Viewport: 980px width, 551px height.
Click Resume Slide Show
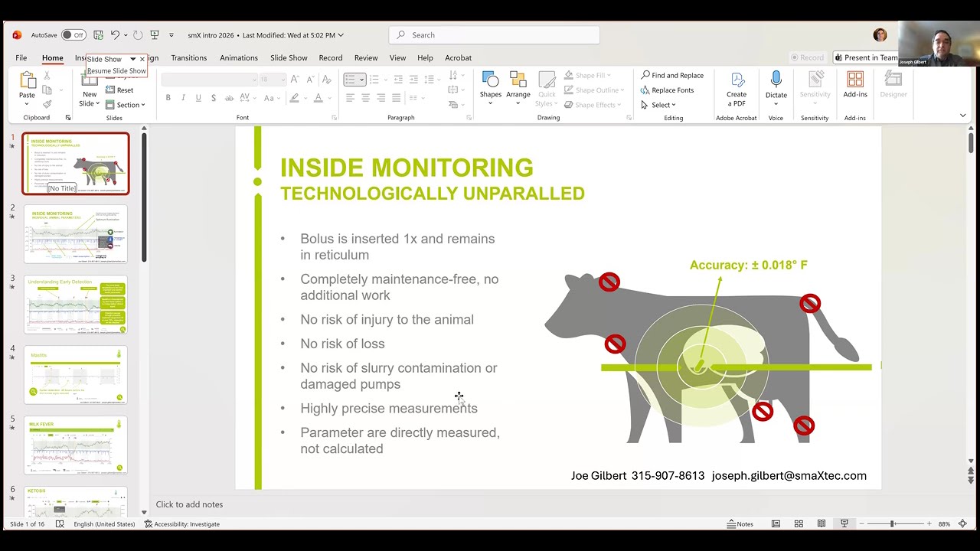(116, 71)
